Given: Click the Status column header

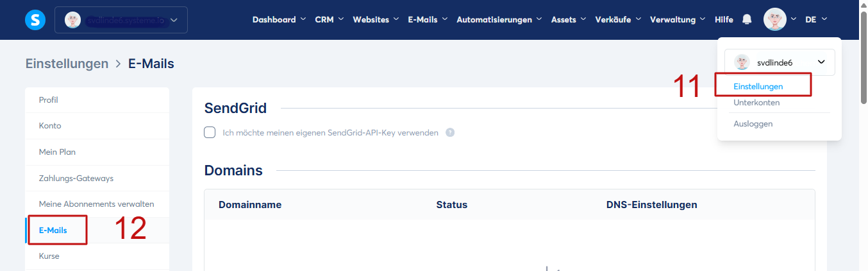Looking at the screenshot, I should click(x=452, y=205).
